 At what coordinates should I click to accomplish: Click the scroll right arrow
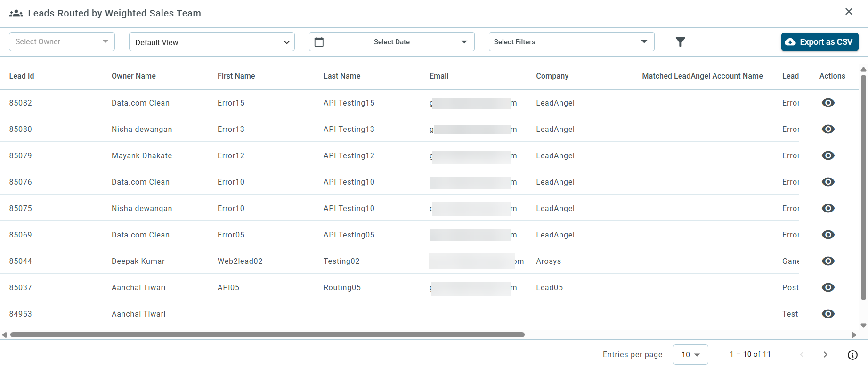tap(854, 335)
